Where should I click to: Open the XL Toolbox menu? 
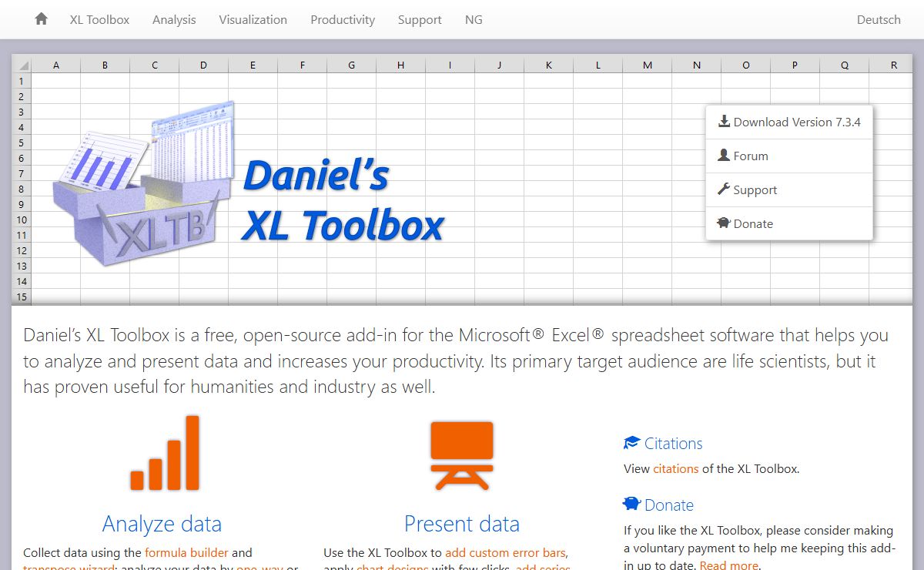tap(99, 20)
